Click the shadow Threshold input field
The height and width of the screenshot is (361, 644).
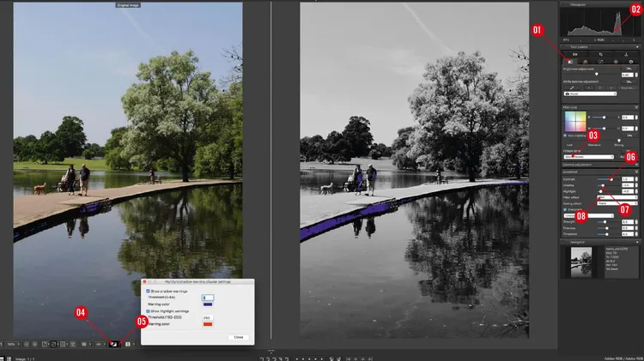pyautogui.click(x=208, y=298)
